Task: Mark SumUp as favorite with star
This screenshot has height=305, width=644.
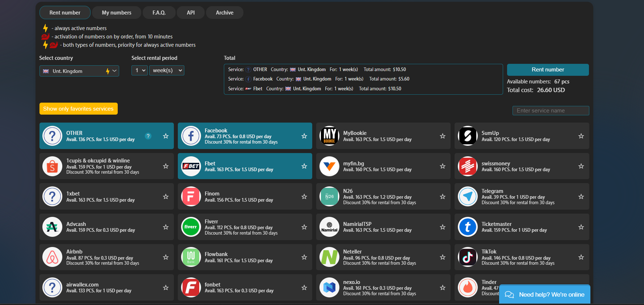Action: pos(581,136)
